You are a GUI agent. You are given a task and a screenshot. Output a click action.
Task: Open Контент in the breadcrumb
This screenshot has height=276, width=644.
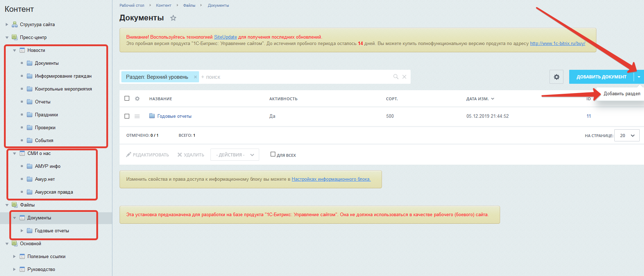pyautogui.click(x=164, y=5)
